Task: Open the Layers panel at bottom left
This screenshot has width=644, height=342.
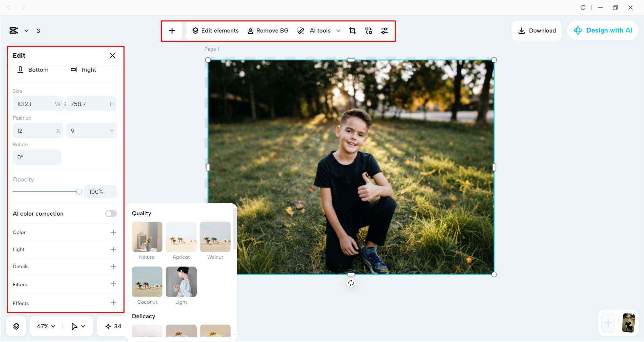Action: 16,326
